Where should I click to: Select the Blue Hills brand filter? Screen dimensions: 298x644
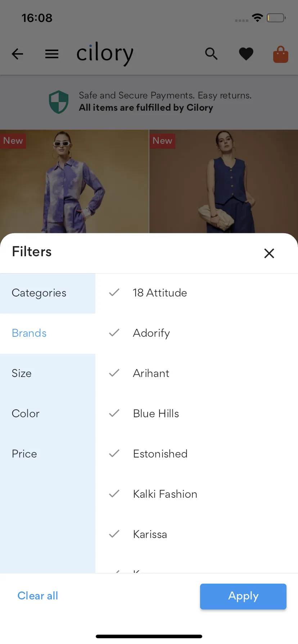point(156,414)
